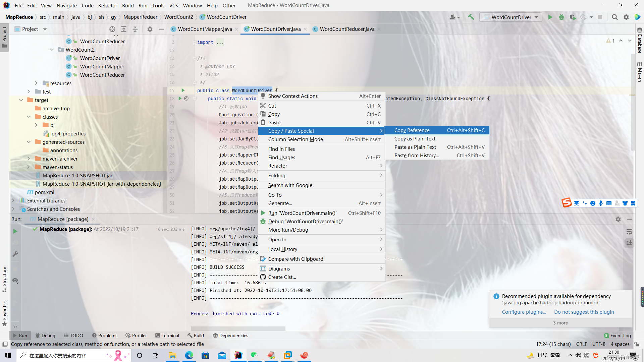The height and width of the screenshot is (362, 644).
Task: Click the Debug bug icon in toolbar
Action: [x=561, y=17]
